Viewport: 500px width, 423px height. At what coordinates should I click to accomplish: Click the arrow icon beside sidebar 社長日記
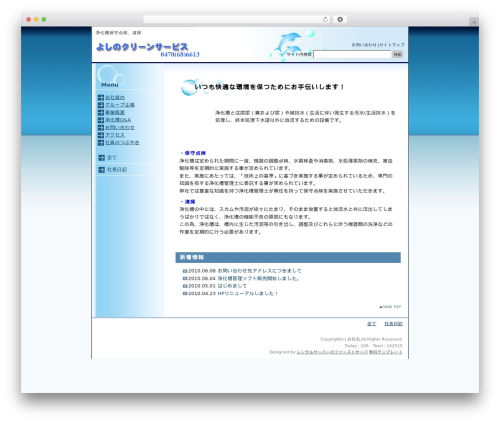click(102, 170)
